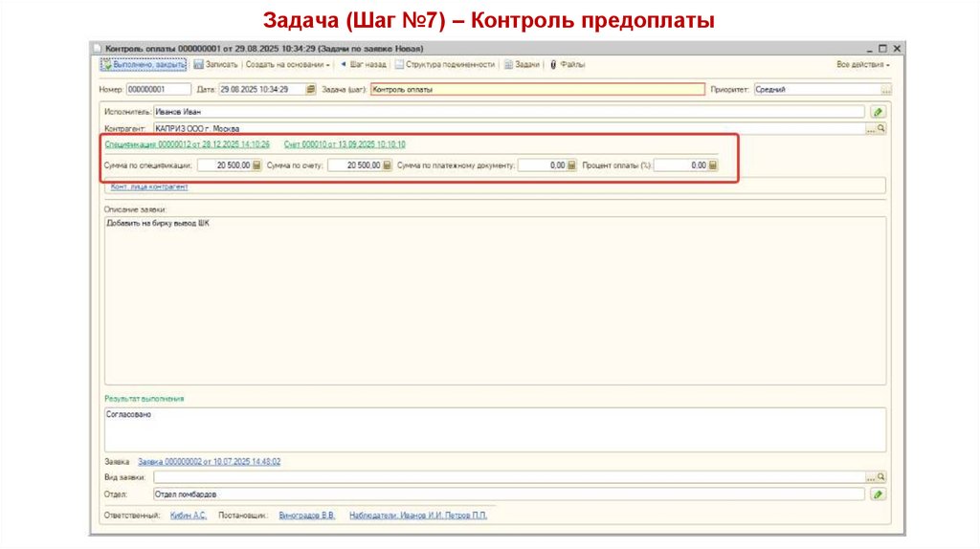Open the 'Виноградов В.В.' link

pyautogui.click(x=307, y=516)
